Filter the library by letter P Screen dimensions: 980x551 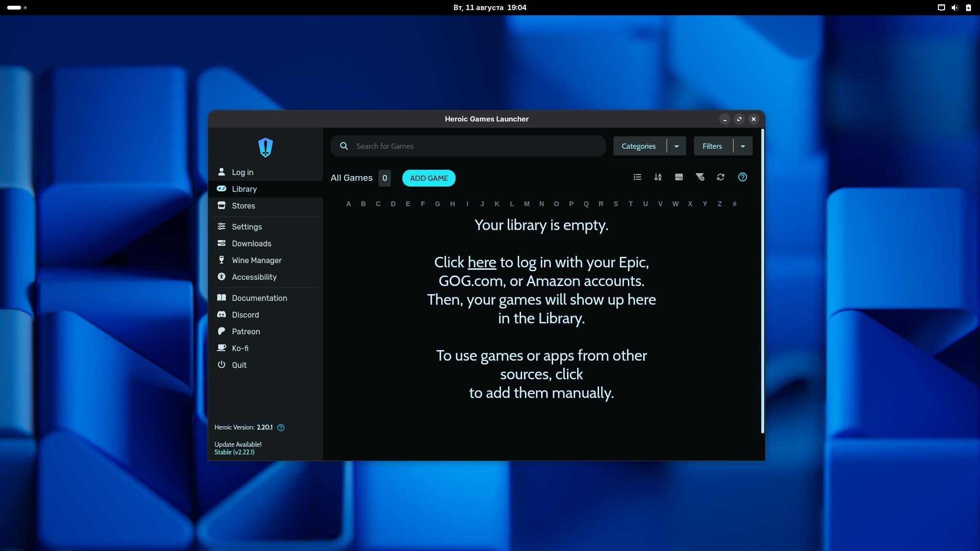571,204
